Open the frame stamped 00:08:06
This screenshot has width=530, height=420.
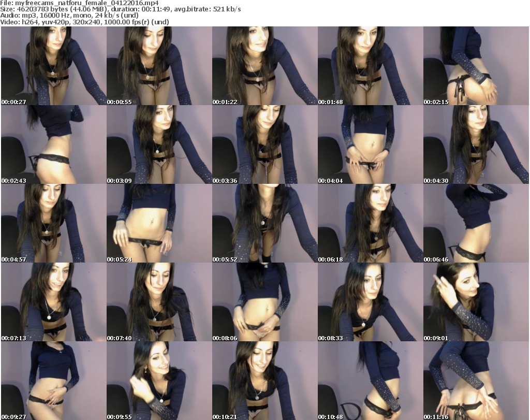click(x=264, y=302)
